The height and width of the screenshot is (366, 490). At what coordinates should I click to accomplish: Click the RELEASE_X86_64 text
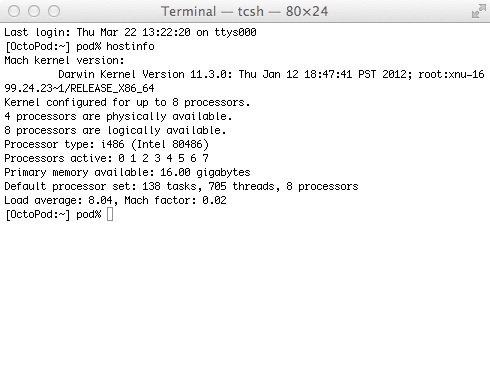pos(112,88)
